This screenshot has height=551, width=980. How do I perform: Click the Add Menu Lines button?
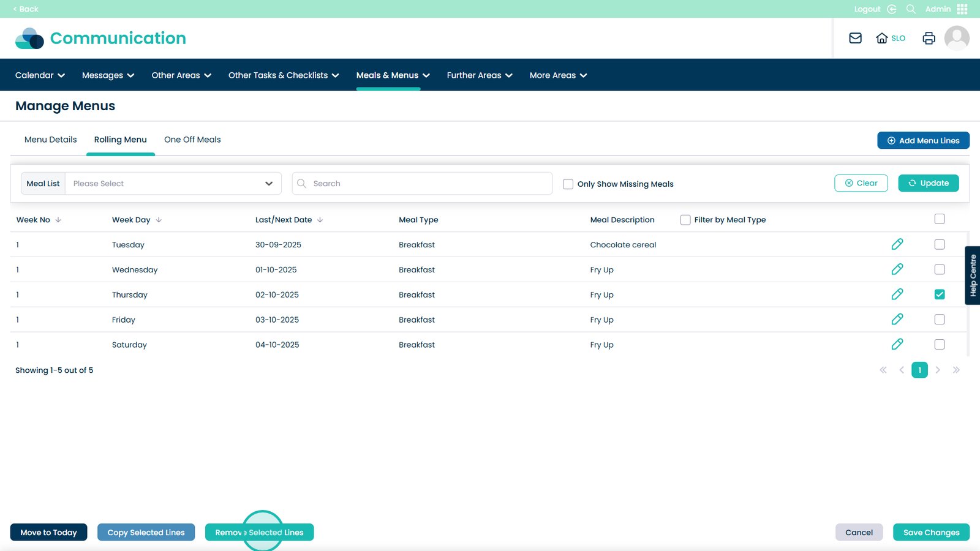point(922,140)
